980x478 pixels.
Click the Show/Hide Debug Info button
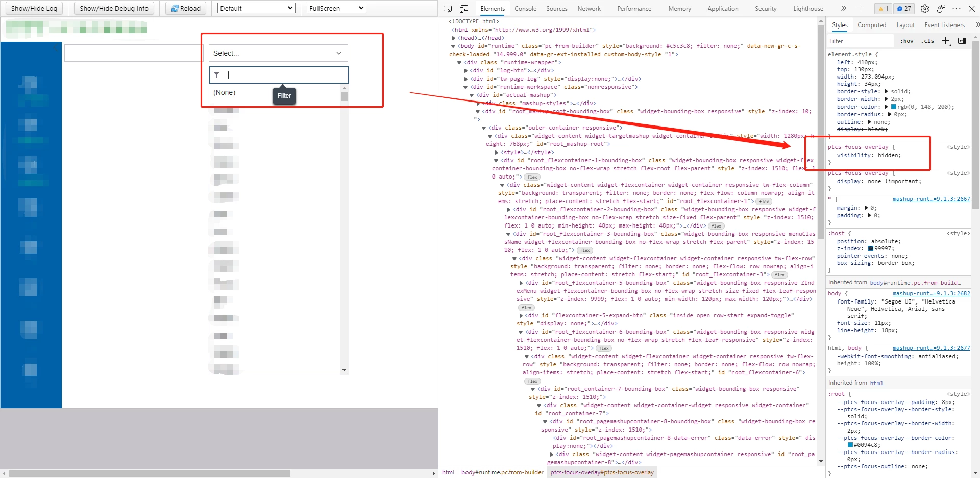point(114,8)
